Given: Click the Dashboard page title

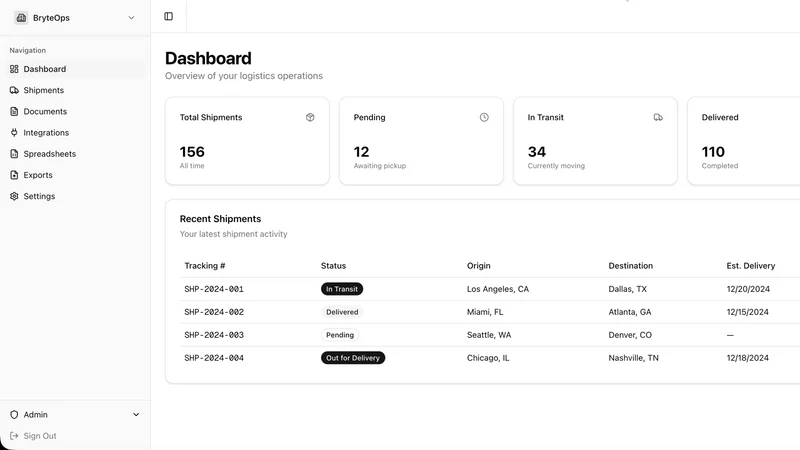Looking at the screenshot, I should [208, 58].
